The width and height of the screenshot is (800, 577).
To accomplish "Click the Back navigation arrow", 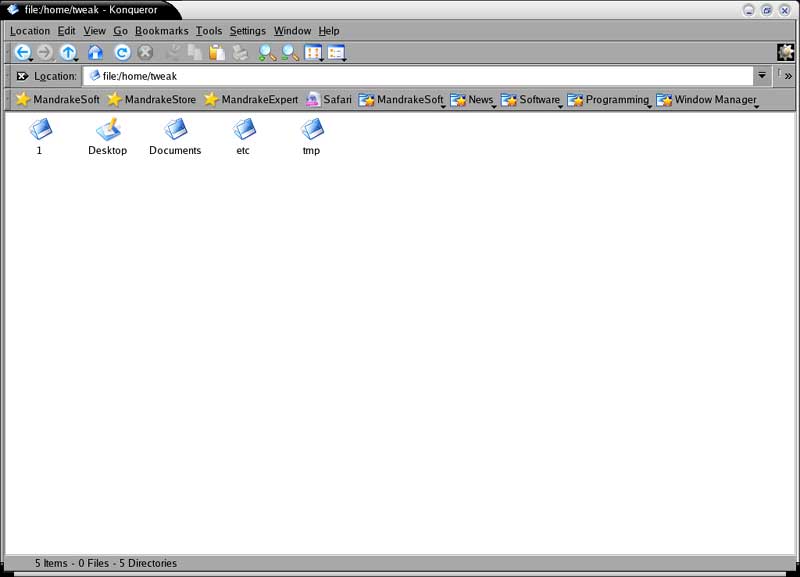I will pyautogui.click(x=22, y=53).
